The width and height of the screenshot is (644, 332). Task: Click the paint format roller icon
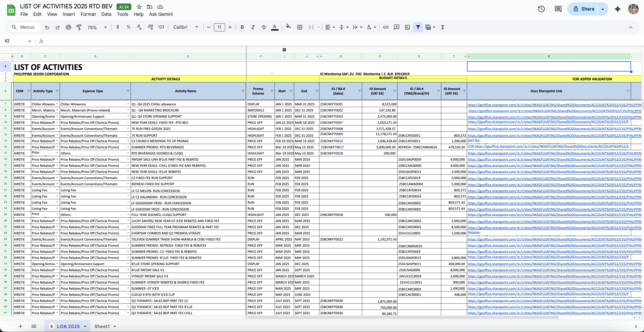coord(79,27)
